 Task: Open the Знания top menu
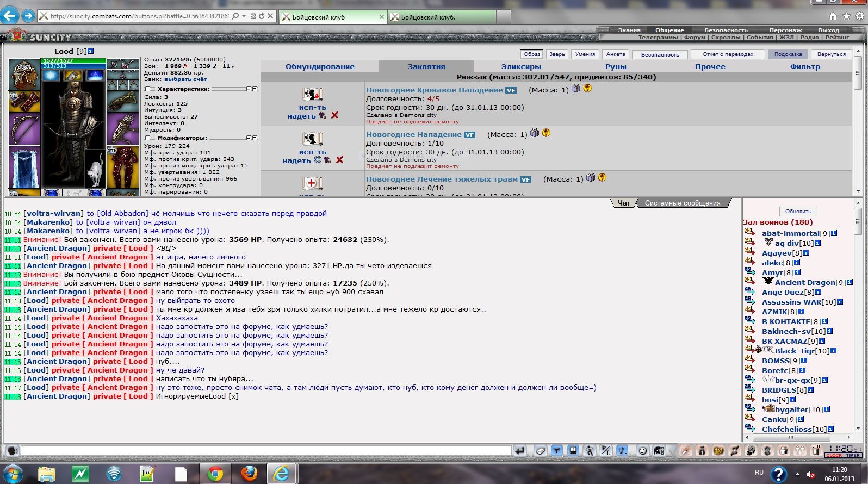pos(629,30)
